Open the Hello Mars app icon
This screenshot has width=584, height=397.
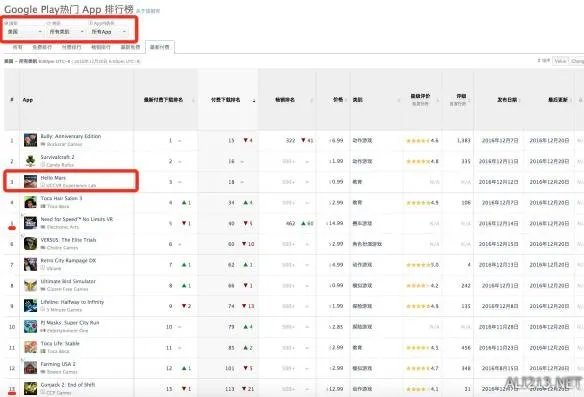[30, 182]
